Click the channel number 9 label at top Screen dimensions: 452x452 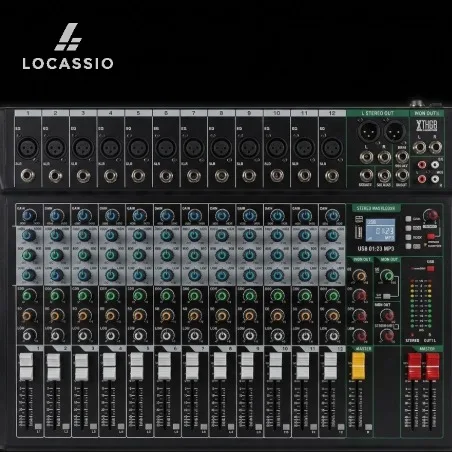coord(249,113)
